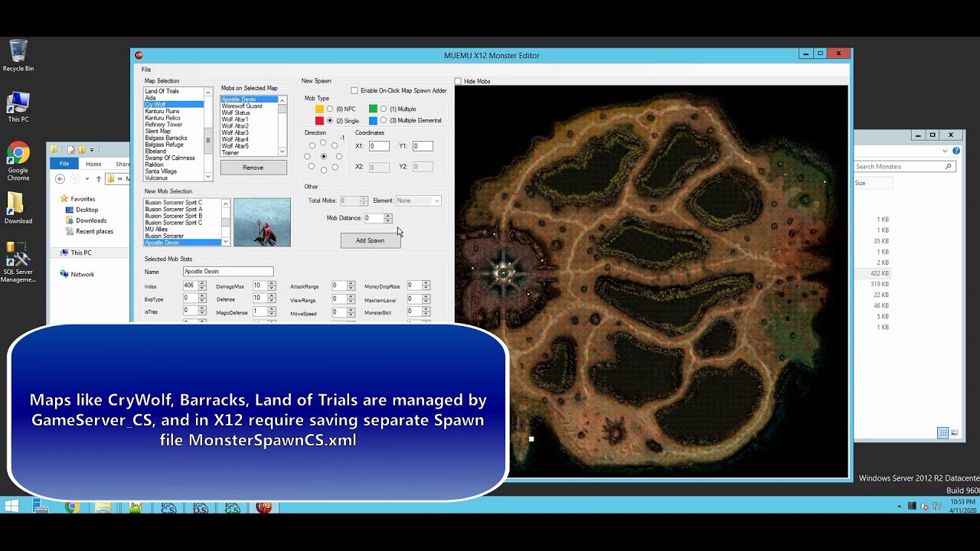This screenshot has height=551, width=980.
Task: Select Recent places in Explorer sidebar
Action: click(94, 231)
